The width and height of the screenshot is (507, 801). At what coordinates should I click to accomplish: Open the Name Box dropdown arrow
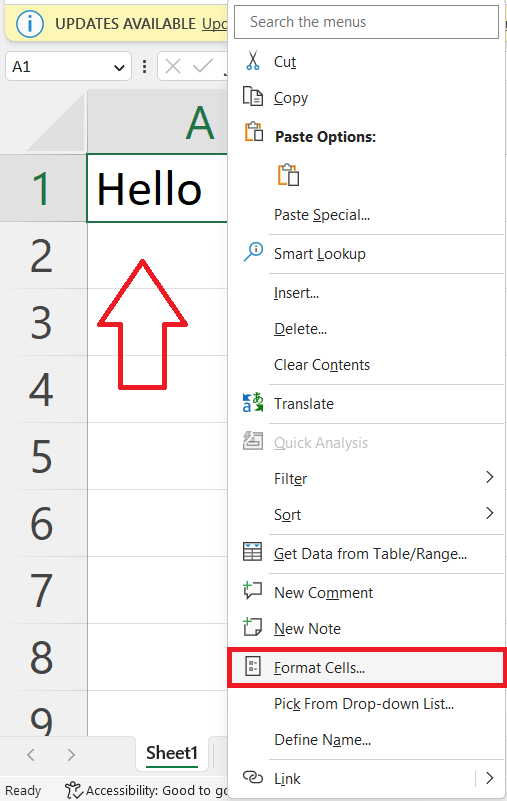(119, 67)
